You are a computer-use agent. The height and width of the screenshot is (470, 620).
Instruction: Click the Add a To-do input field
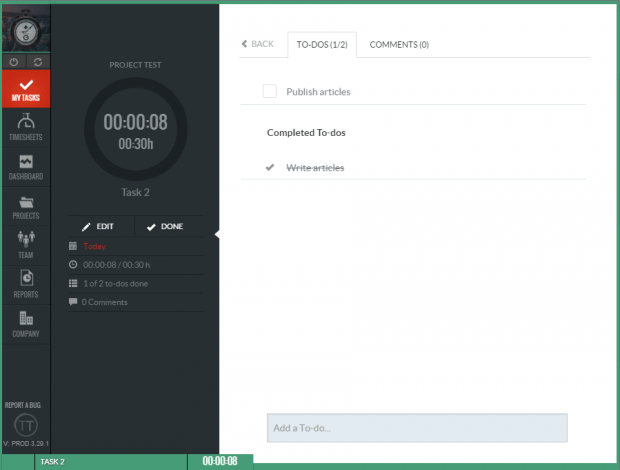point(417,428)
